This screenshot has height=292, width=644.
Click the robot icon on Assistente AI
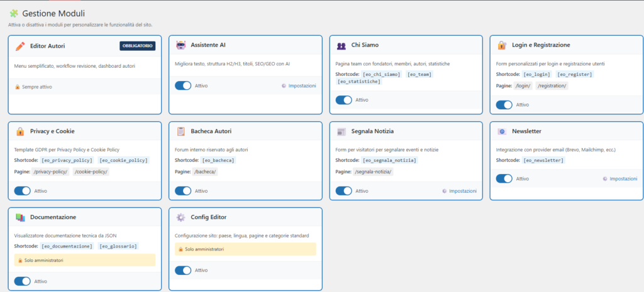181,46
